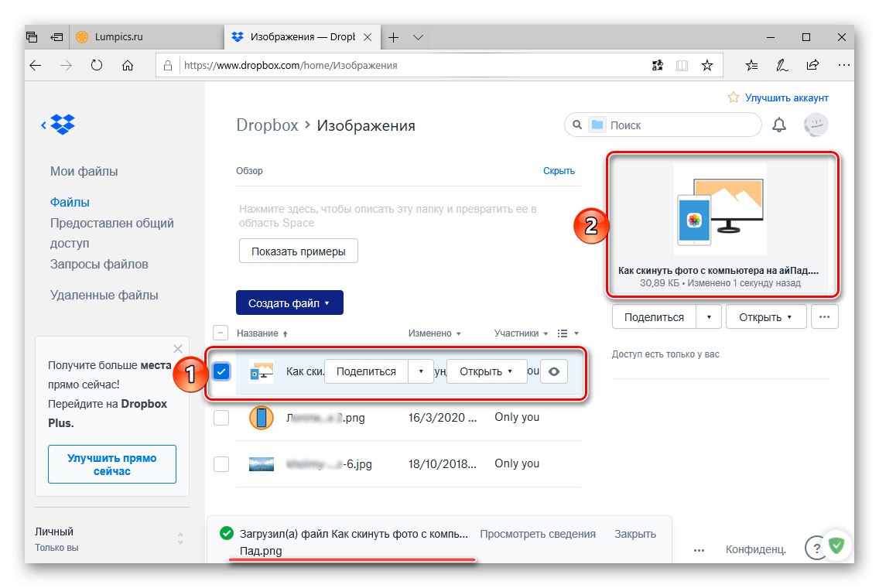Open the translate page icon
The image size is (879, 588).
pyautogui.click(x=658, y=66)
